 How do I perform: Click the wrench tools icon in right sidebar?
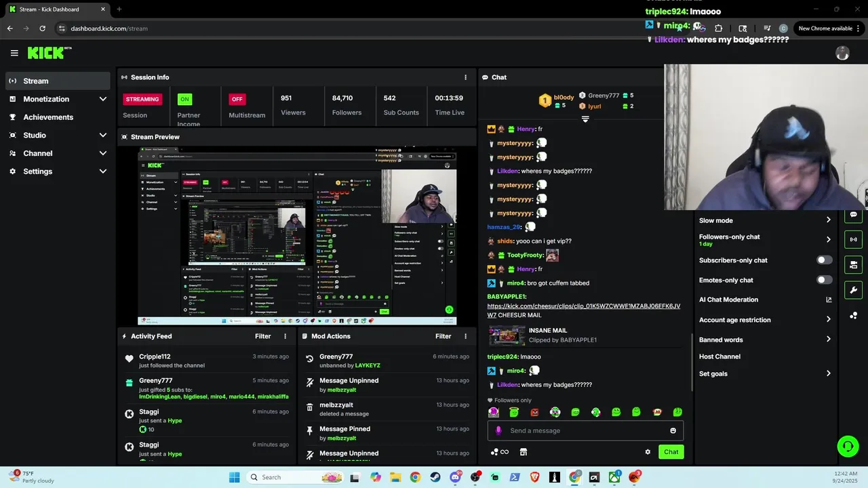pos(853,290)
